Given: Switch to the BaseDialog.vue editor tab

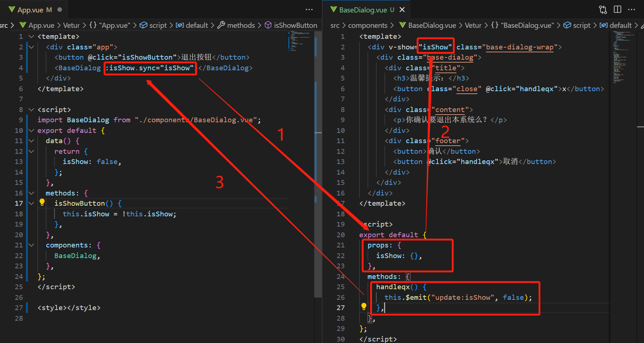Looking at the screenshot, I should [x=366, y=10].
